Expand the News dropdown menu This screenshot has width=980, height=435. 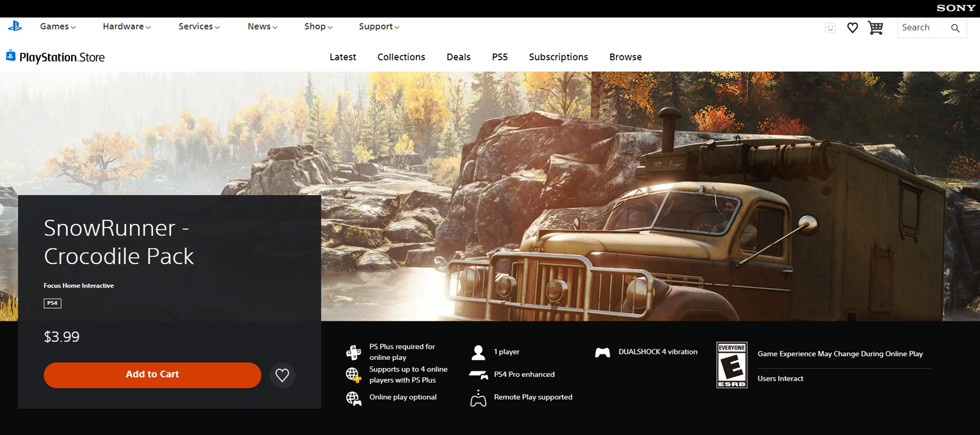coord(262,26)
